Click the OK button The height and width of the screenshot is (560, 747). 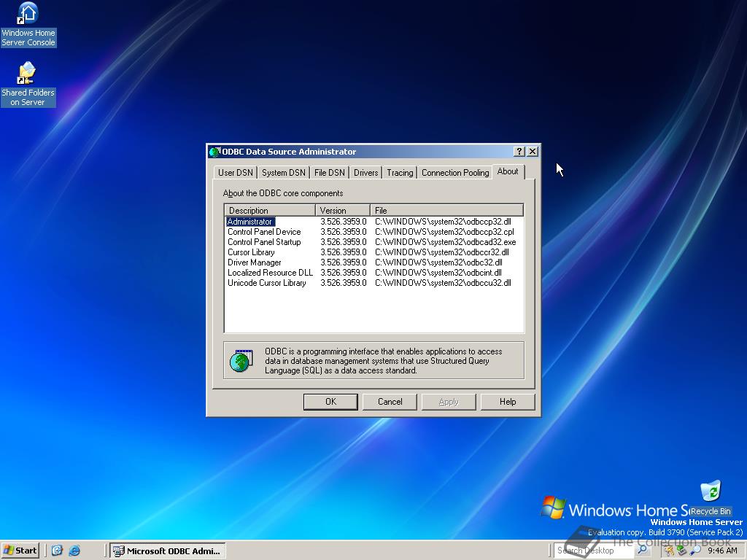(330, 402)
